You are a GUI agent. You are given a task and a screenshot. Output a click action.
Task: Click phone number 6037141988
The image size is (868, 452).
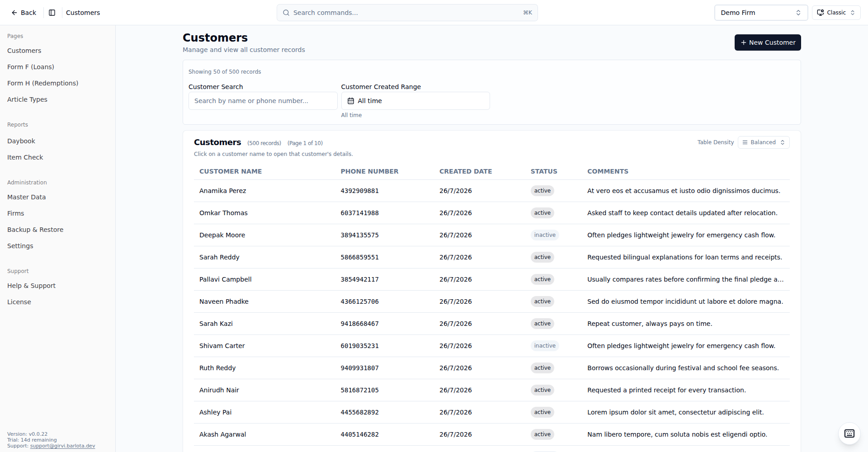pos(359,213)
